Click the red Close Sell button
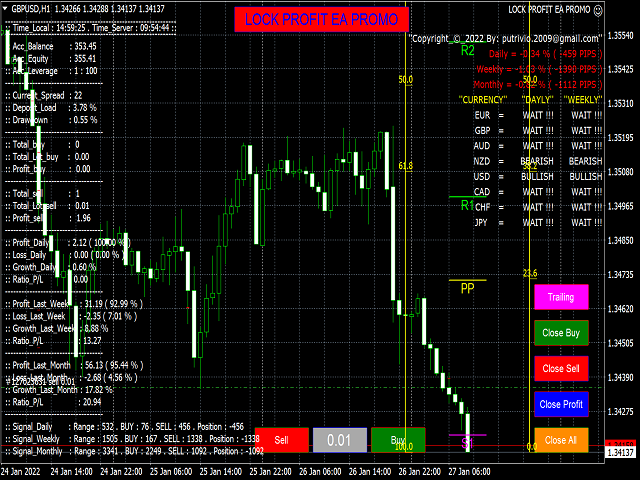 (x=561, y=369)
